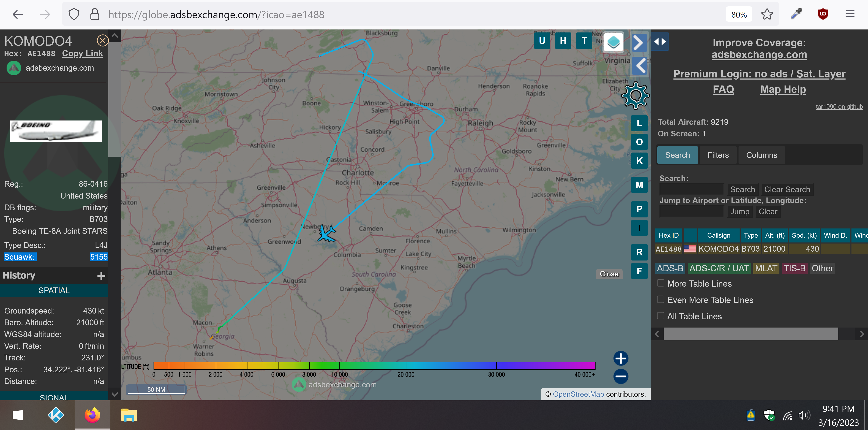
Task: Open Premium Login no ads link
Action: (759, 74)
